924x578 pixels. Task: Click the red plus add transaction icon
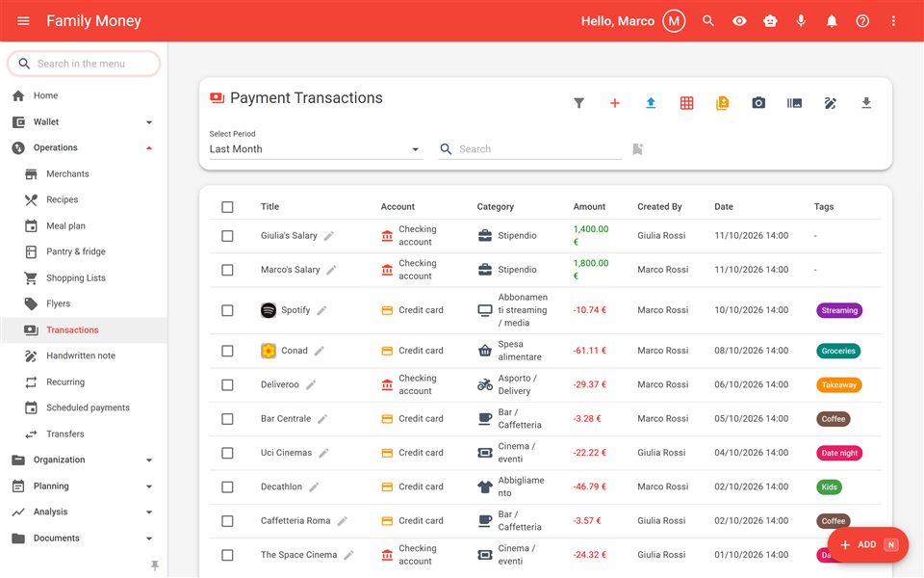[x=615, y=103]
